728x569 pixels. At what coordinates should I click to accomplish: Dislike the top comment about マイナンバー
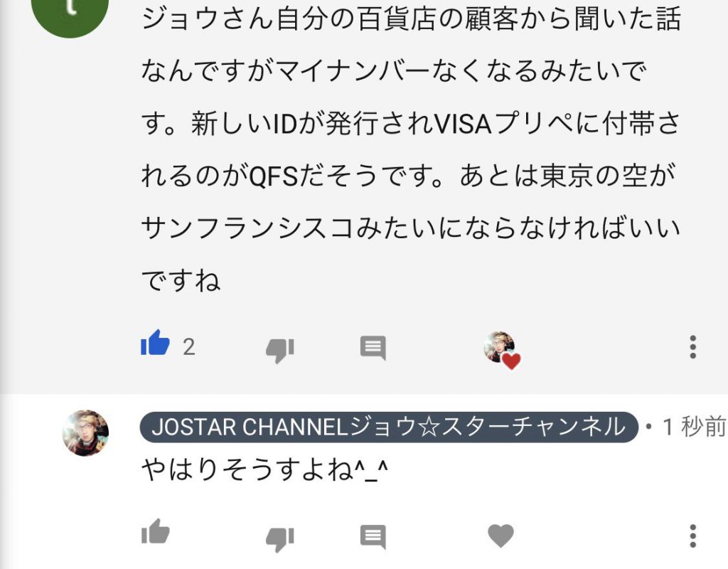pos(280,350)
